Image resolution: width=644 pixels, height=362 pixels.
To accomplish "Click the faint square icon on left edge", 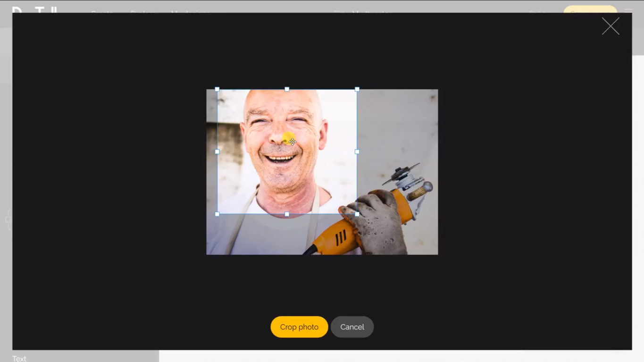I will [x=8, y=219].
